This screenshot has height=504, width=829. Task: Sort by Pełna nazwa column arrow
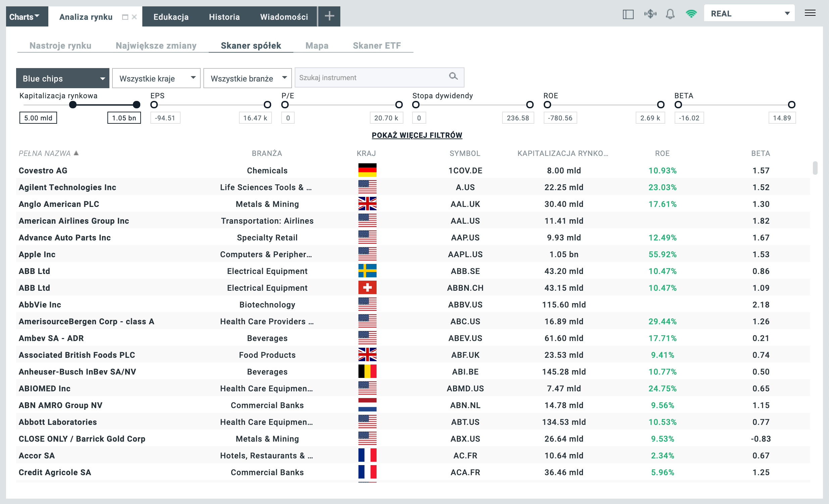point(77,153)
